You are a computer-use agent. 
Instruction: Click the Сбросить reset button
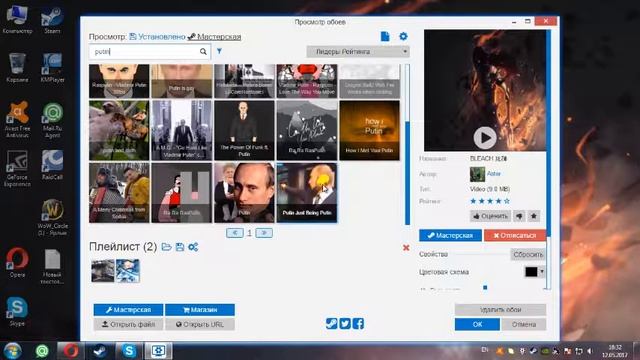pos(528,254)
